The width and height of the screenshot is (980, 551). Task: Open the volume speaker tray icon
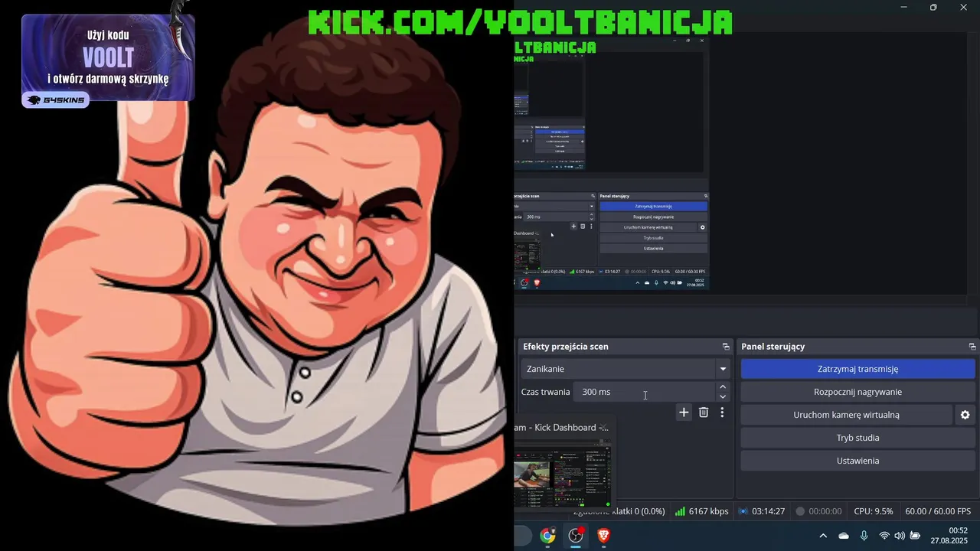[x=900, y=536]
